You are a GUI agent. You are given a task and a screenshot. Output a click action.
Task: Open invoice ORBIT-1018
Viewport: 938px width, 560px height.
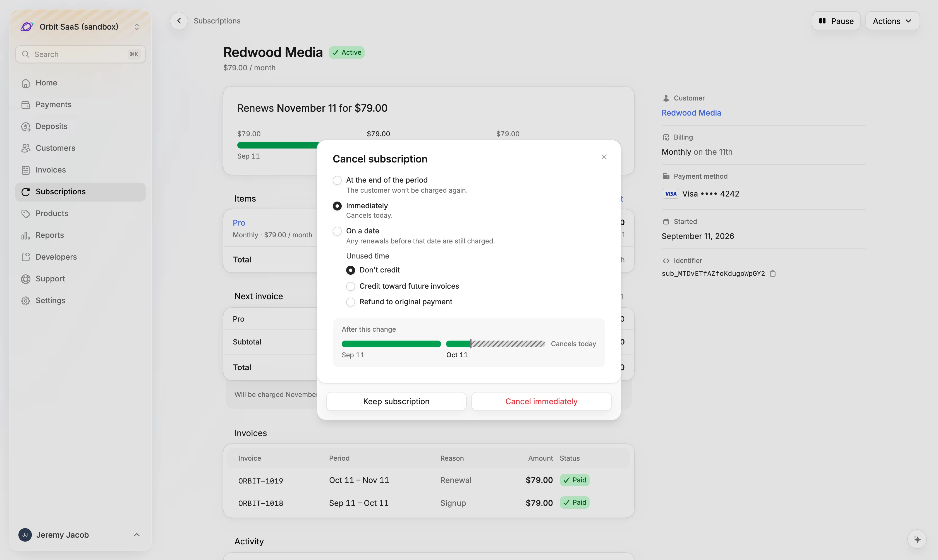(260, 503)
